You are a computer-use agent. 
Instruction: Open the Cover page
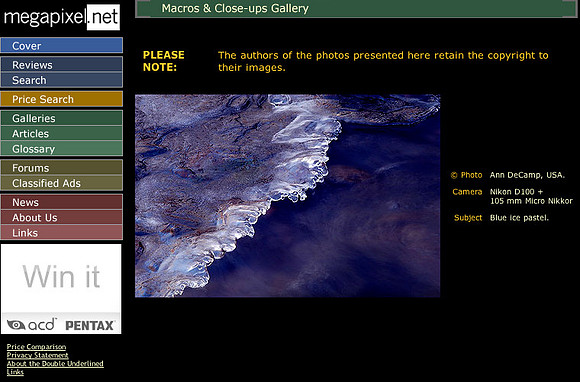pyautogui.click(x=61, y=45)
